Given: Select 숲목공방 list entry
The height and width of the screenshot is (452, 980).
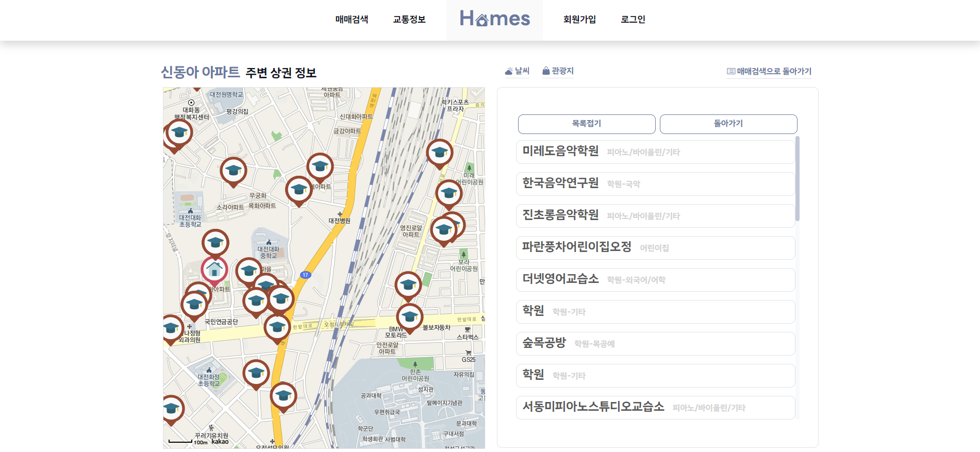Looking at the screenshot, I should click(655, 344).
